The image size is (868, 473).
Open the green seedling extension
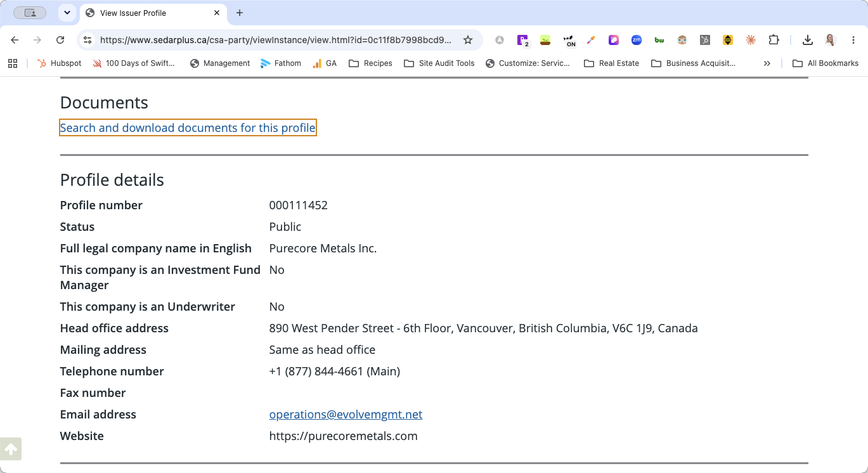pos(545,40)
